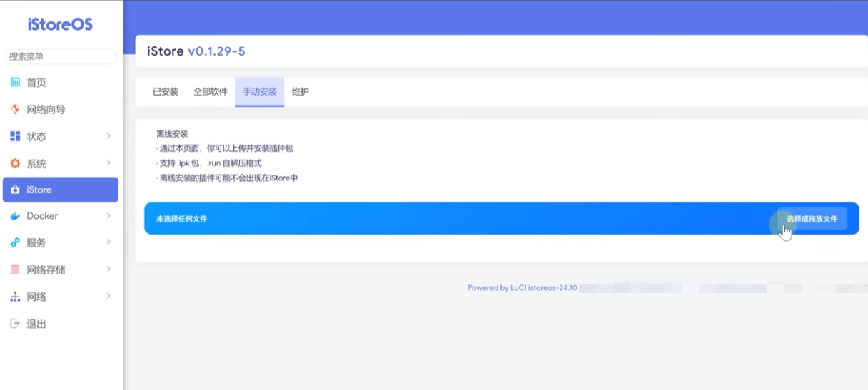Image resolution: width=868 pixels, height=390 pixels.
Task: Click the 系统 gear icon
Action: [15, 163]
